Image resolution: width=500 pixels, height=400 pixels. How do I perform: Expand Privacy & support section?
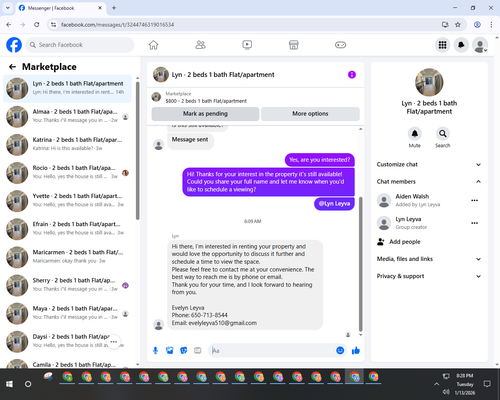429,276
